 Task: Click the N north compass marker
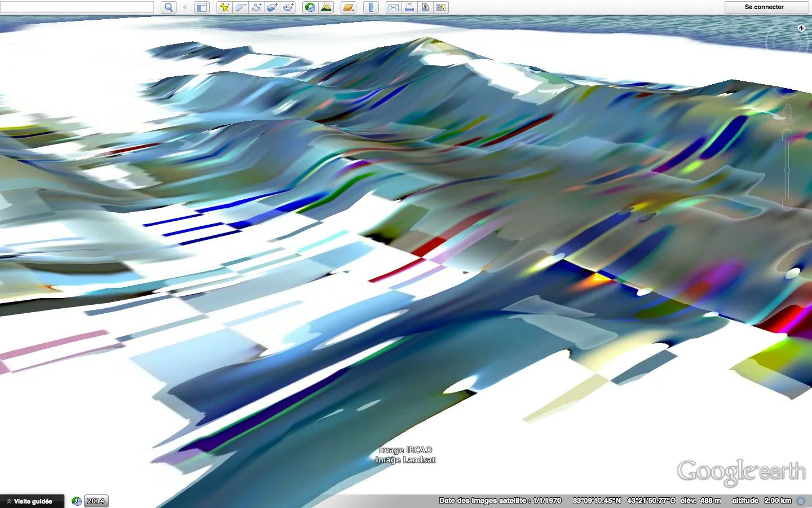[801, 28]
